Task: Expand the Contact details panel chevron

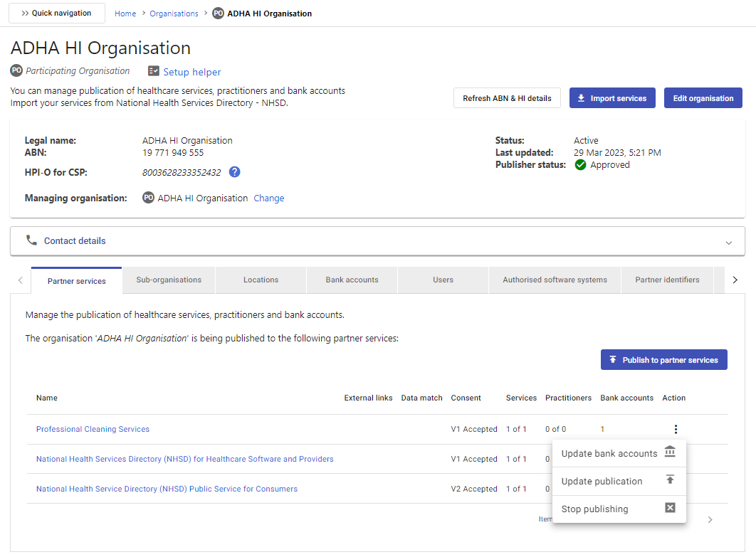Action: [x=728, y=243]
